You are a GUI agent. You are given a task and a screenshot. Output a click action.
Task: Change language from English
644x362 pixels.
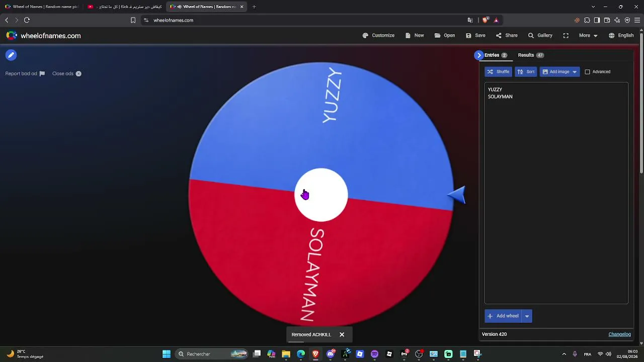[x=621, y=36]
